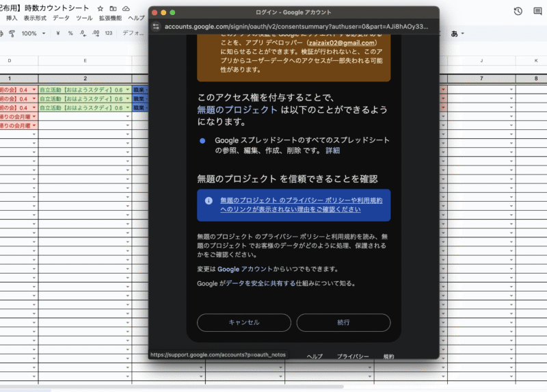
Task: Expand first おはようスタディ 0.6 cell dropdown
Action: click(128, 90)
